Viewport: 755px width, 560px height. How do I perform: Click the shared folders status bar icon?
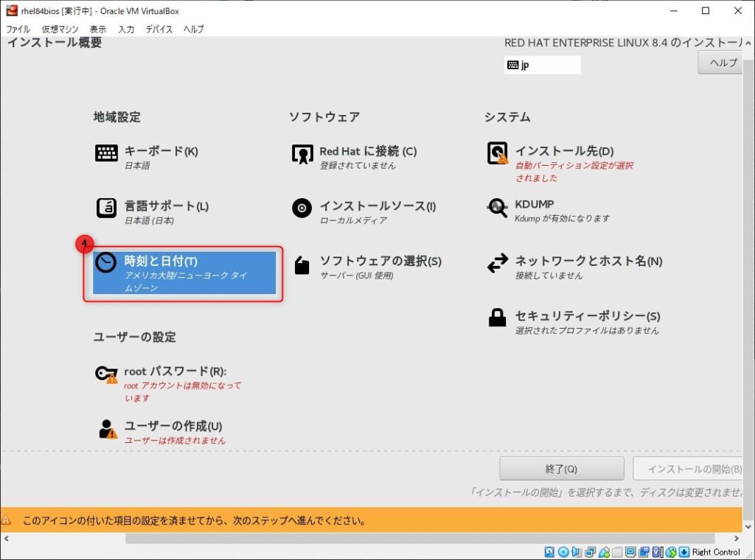pyautogui.click(x=617, y=552)
